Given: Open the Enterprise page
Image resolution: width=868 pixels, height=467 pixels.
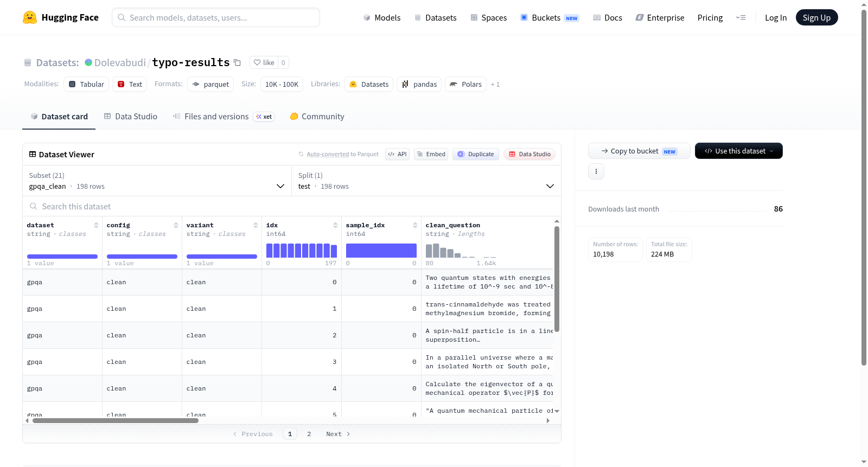Looking at the screenshot, I should [x=660, y=17].
